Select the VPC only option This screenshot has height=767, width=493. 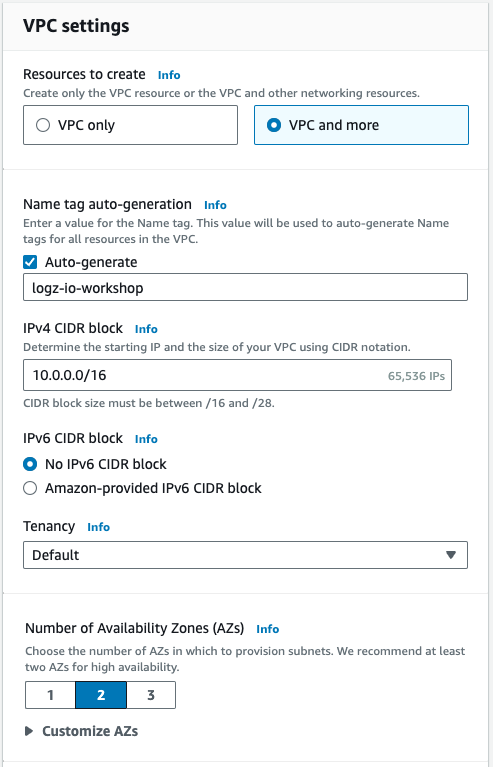pyautogui.click(x=130, y=125)
